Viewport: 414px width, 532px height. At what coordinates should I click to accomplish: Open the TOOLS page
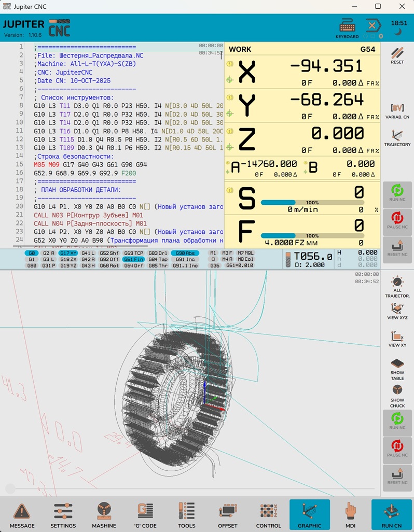tap(187, 515)
